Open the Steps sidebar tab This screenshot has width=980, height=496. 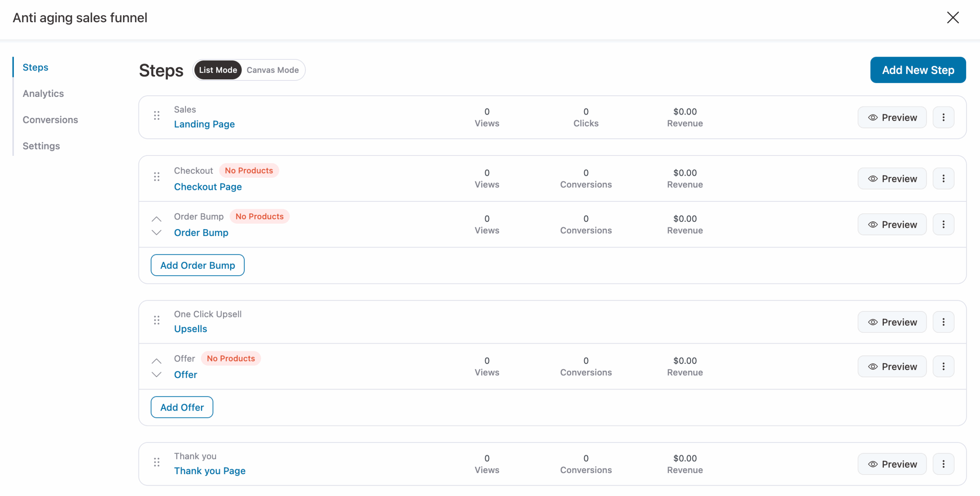pos(35,67)
